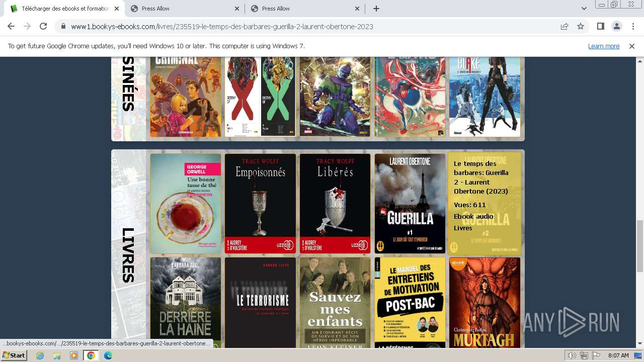The image size is (644, 362).
Task: Dismiss the Chrome update notification bar
Action: click(x=632, y=46)
